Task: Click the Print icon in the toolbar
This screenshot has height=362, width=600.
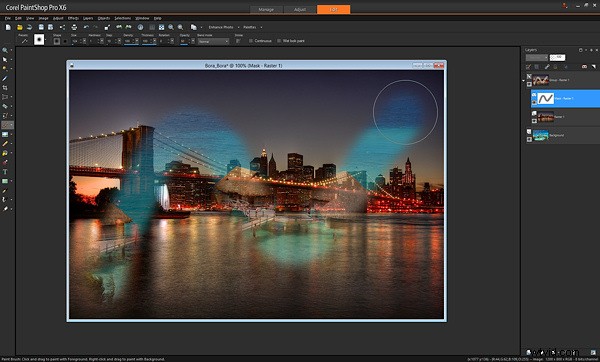Action: click(74, 27)
